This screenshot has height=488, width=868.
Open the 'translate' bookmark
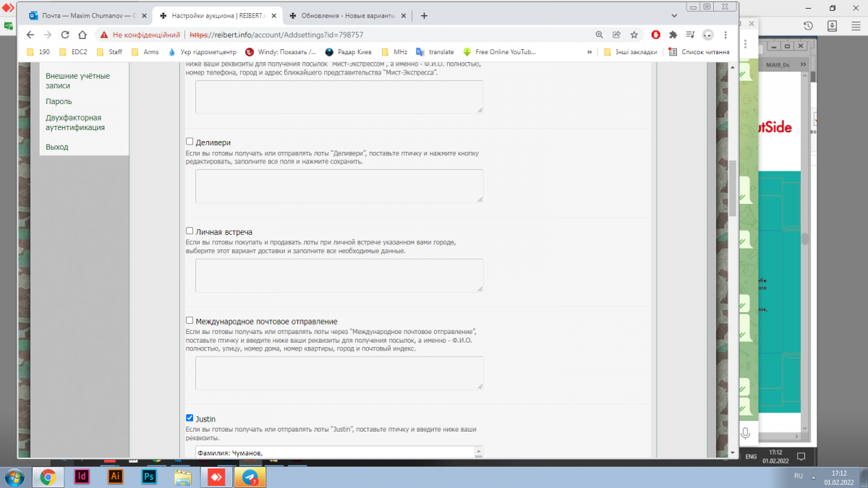435,52
